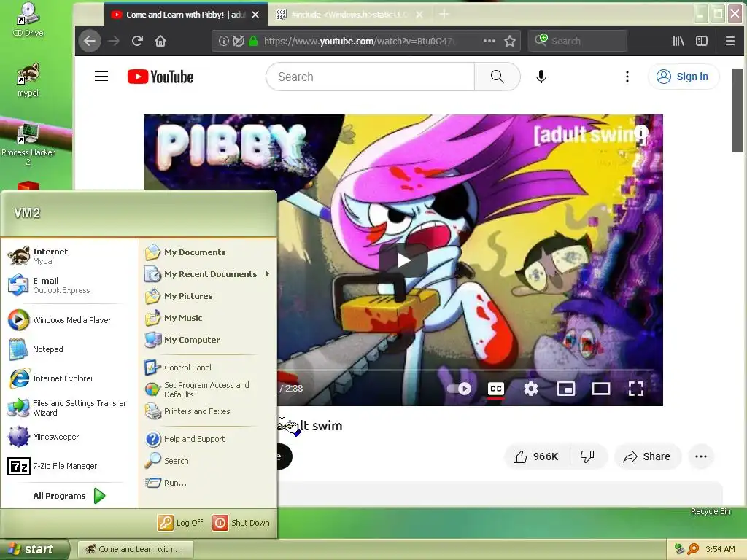Open the YouTube guide hamburger menu
The width and height of the screenshot is (747, 560).
[x=101, y=77]
